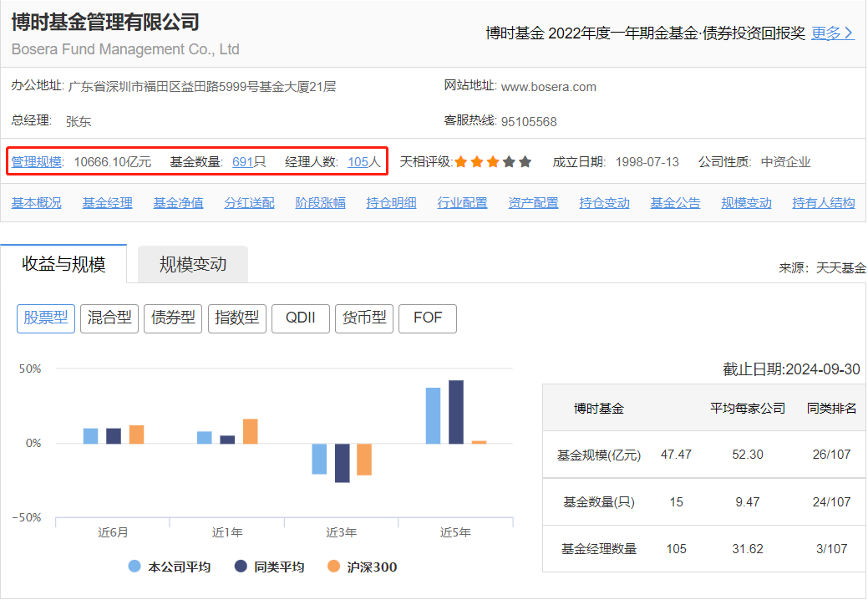Click the website www.bosera.com text

tap(549, 87)
